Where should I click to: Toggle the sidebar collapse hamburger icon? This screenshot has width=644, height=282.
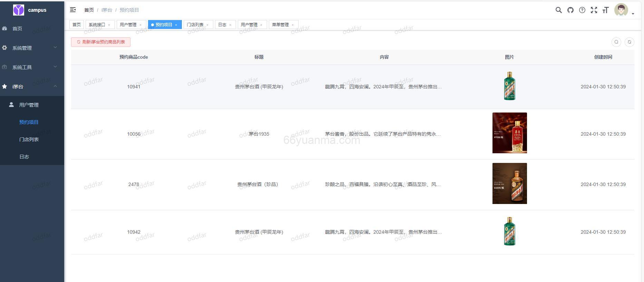73,10
